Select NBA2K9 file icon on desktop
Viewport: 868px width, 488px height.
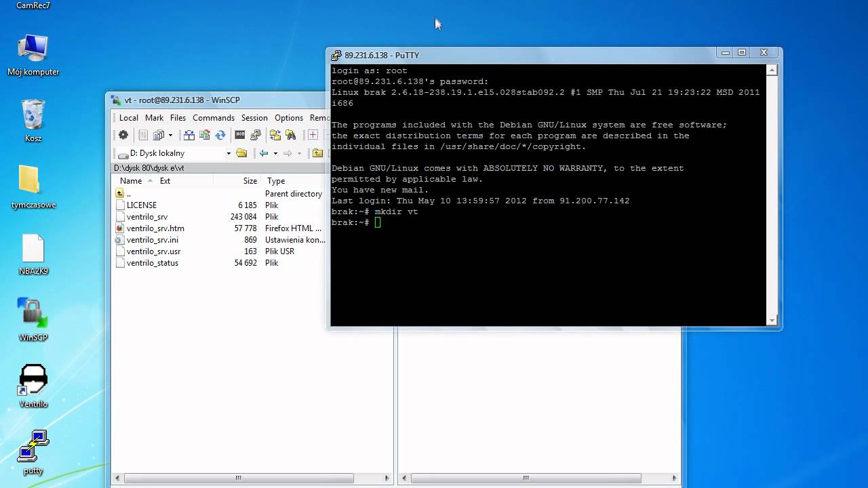point(33,254)
